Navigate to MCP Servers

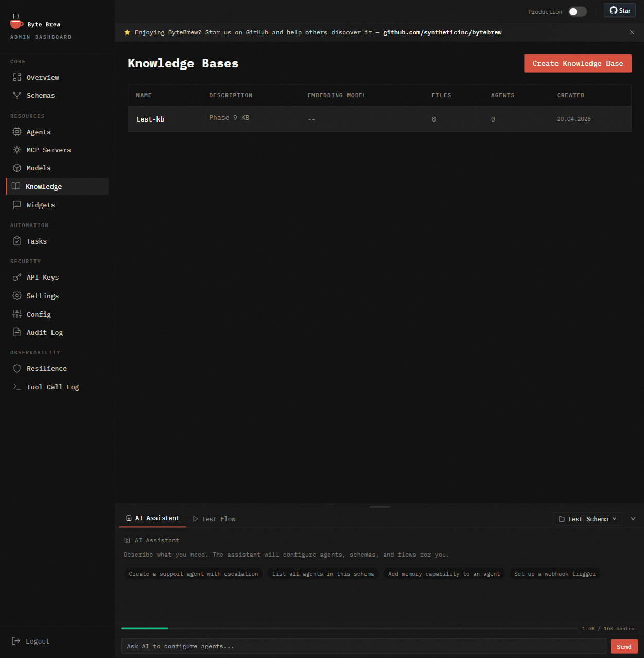[57, 150]
